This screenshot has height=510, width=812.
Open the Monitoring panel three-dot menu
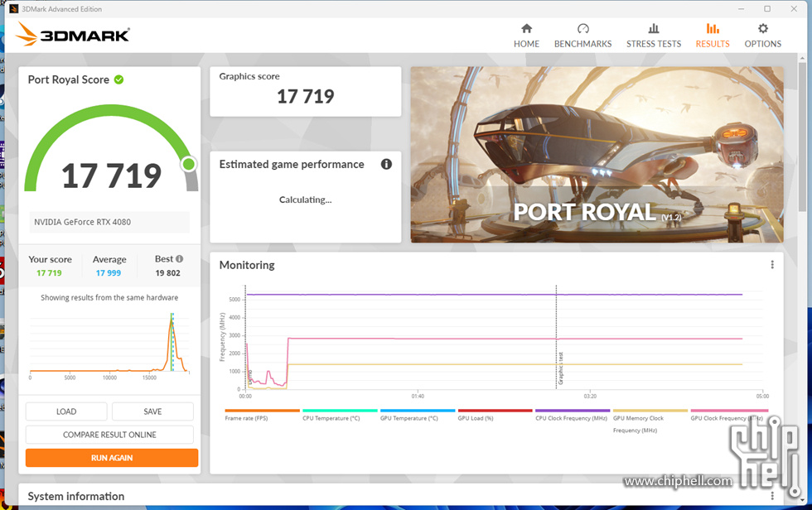point(772,265)
